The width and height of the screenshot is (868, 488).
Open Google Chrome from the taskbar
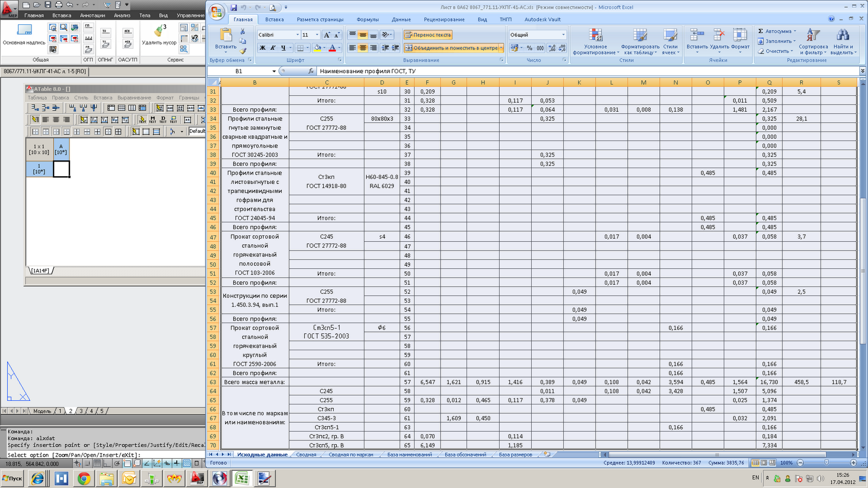coord(84,478)
